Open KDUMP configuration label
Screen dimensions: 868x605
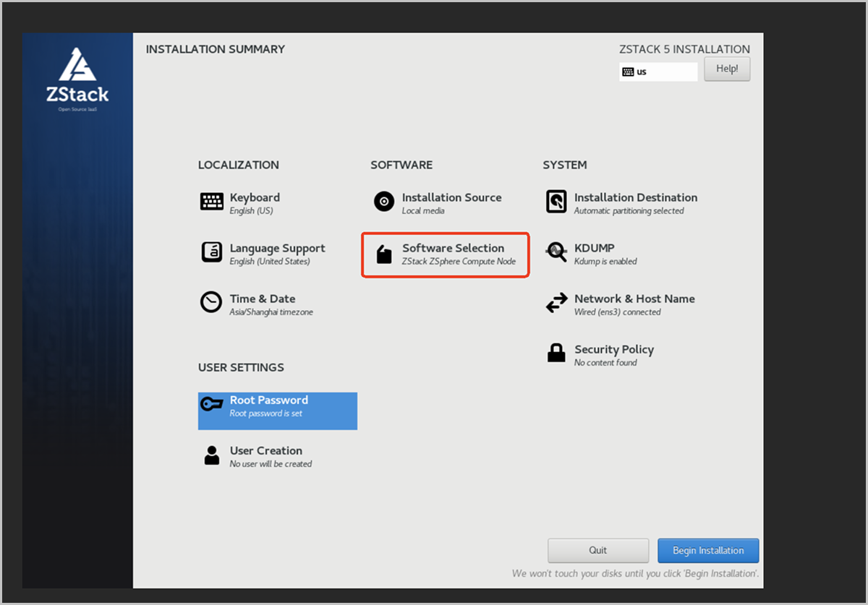[x=595, y=248]
